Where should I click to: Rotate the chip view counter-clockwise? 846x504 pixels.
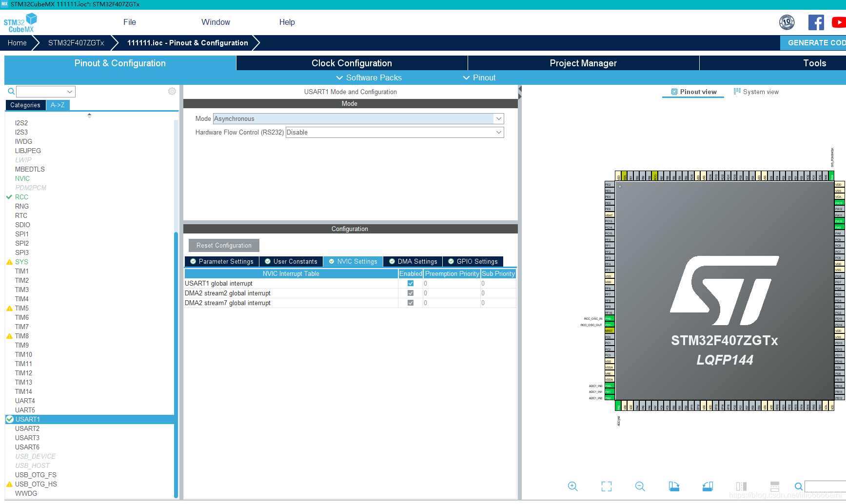pos(708,486)
